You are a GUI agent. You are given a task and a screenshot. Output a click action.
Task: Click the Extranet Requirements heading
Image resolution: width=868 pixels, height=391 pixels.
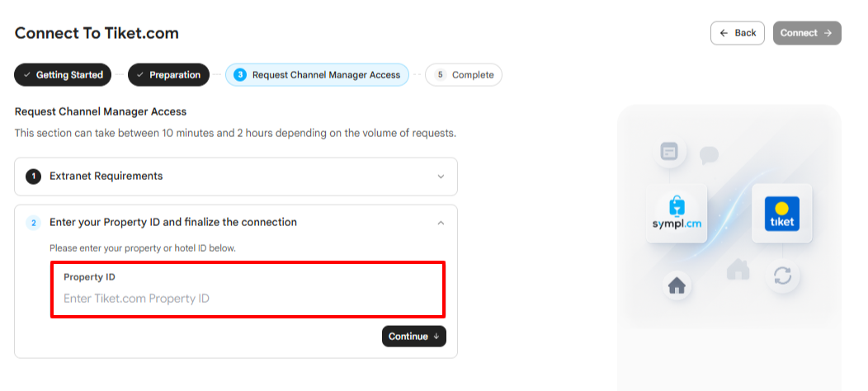tap(106, 177)
